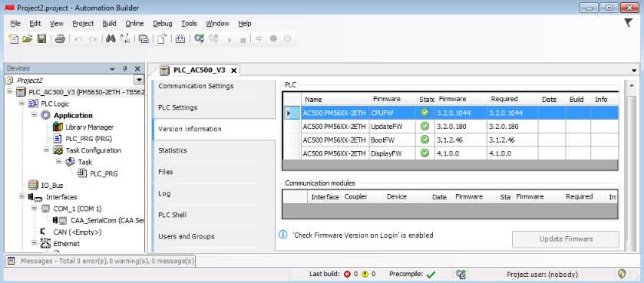Collapse the PLC Logic tree node

click(x=22, y=104)
